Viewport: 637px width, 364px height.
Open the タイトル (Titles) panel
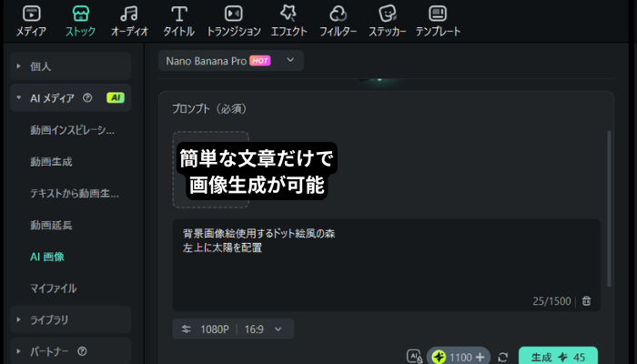click(x=179, y=20)
